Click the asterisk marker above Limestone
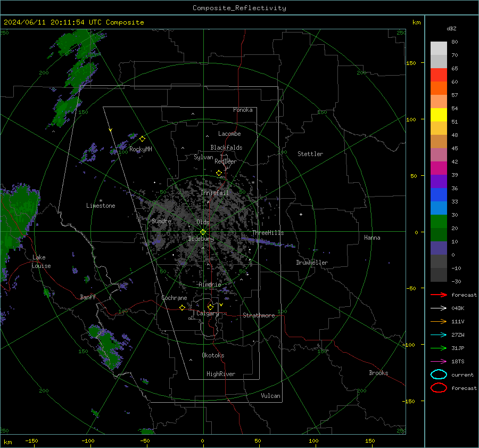 [101, 201]
